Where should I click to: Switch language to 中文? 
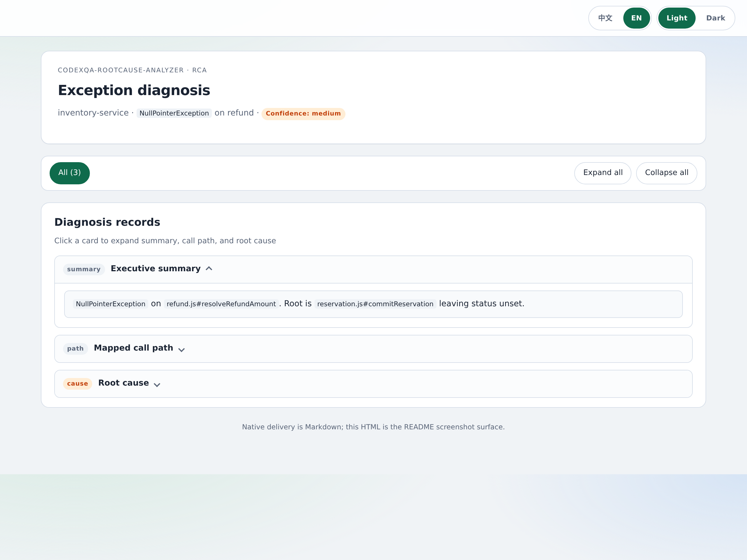click(605, 18)
